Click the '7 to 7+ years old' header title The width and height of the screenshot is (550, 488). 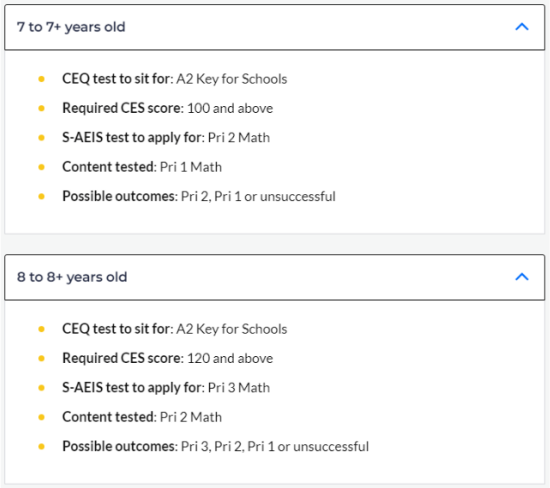71,27
